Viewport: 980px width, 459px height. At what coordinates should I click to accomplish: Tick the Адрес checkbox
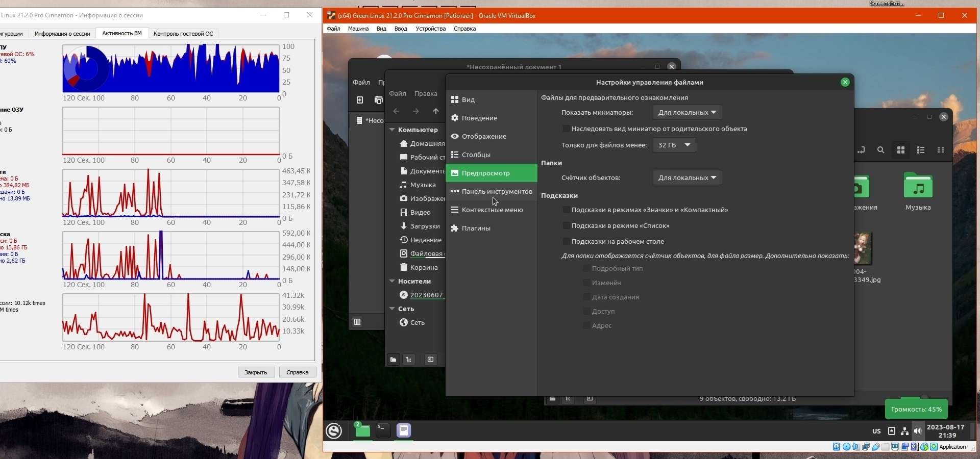[586, 325]
